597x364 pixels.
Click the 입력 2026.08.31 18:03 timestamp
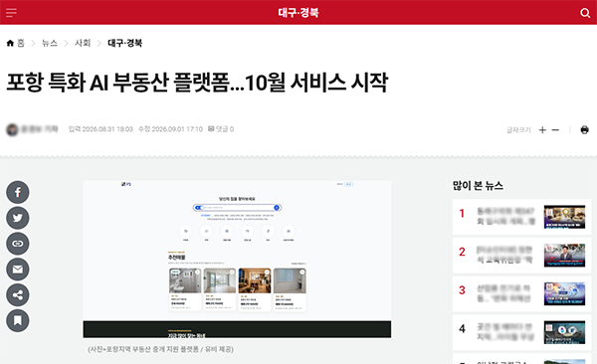coord(100,129)
